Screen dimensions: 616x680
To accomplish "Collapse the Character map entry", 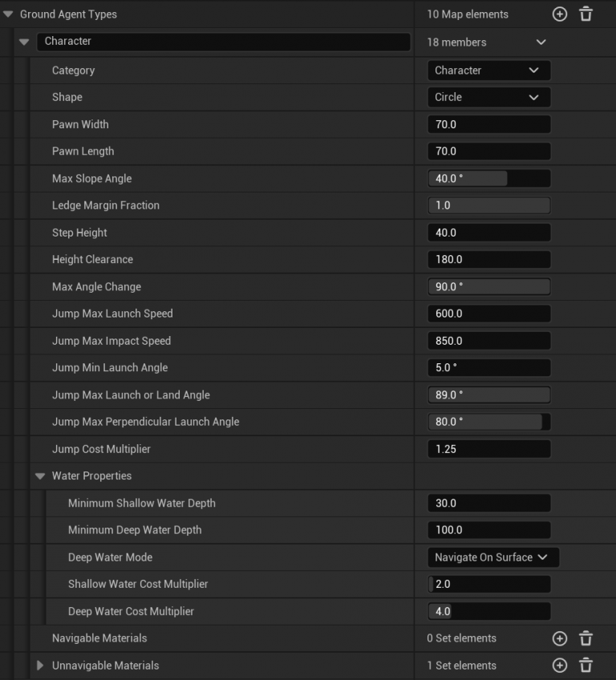I will pyautogui.click(x=24, y=42).
